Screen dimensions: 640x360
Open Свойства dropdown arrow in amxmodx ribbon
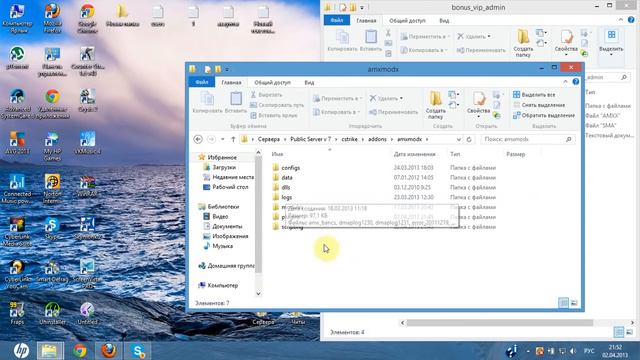[x=478, y=117]
